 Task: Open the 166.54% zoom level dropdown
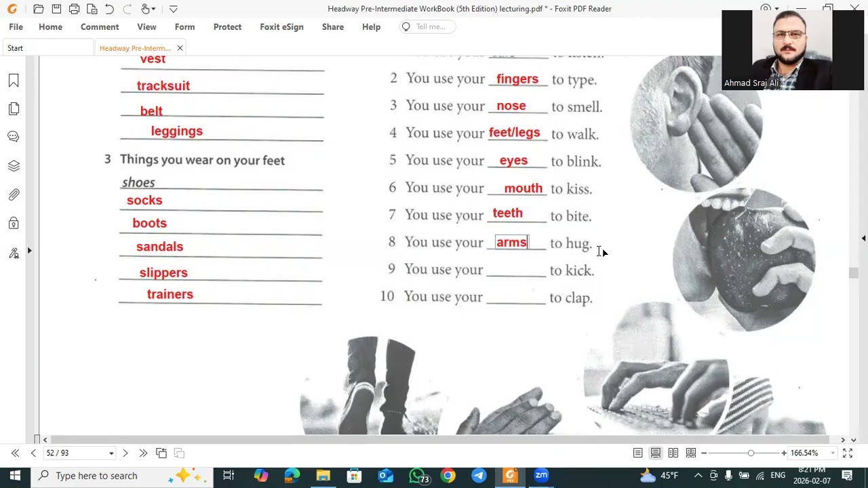[833, 453]
